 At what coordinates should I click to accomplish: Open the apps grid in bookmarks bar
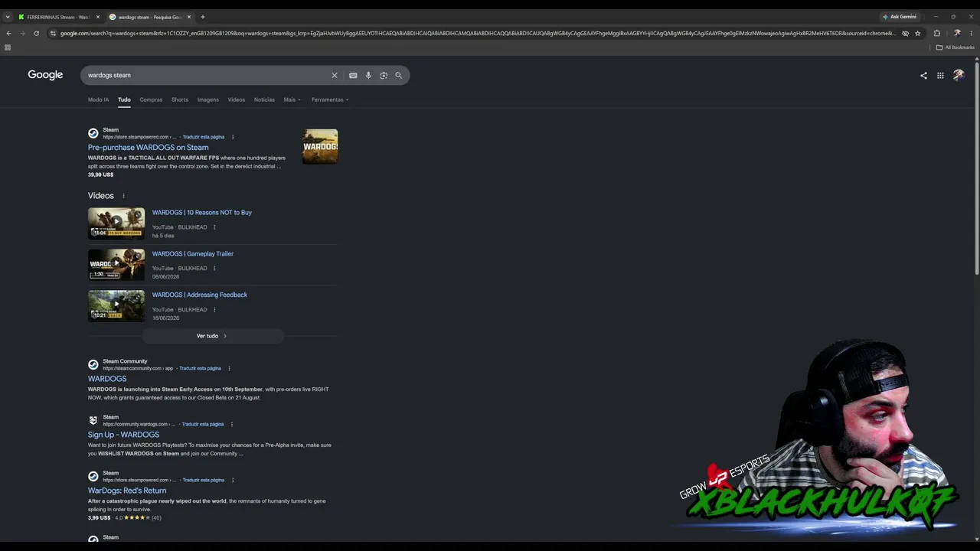tap(8, 47)
